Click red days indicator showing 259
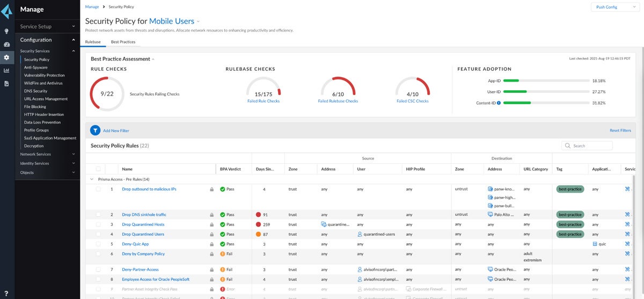 point(258,224)
